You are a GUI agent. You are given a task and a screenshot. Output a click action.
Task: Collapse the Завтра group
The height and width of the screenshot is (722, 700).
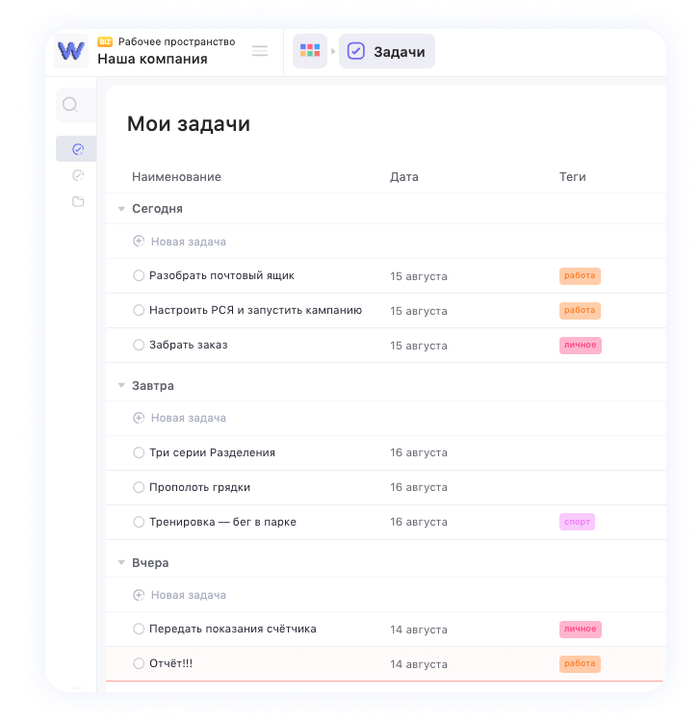(121, 386)
